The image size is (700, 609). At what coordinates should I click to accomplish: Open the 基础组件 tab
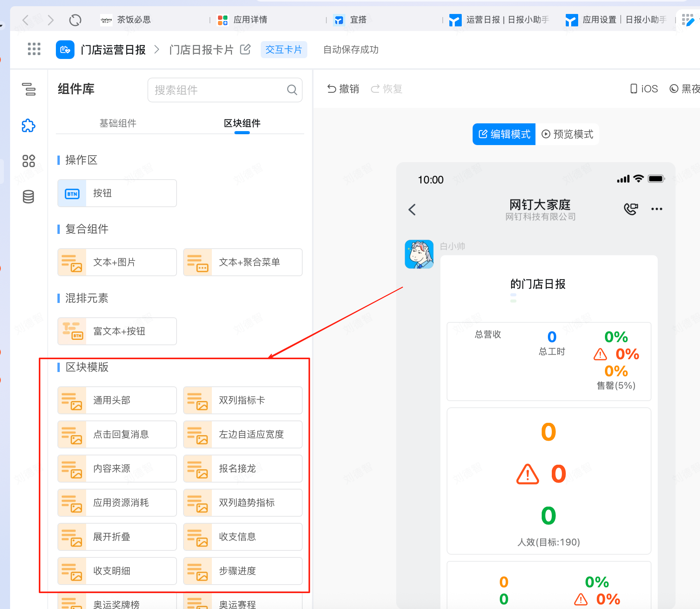pos(118,123)
